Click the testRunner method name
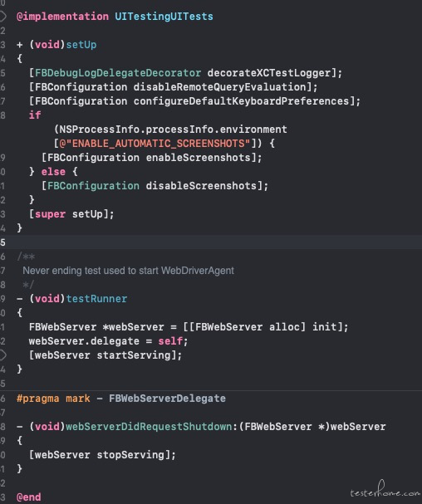The height and width of the screenshot is (504, 422). point(96,299)
